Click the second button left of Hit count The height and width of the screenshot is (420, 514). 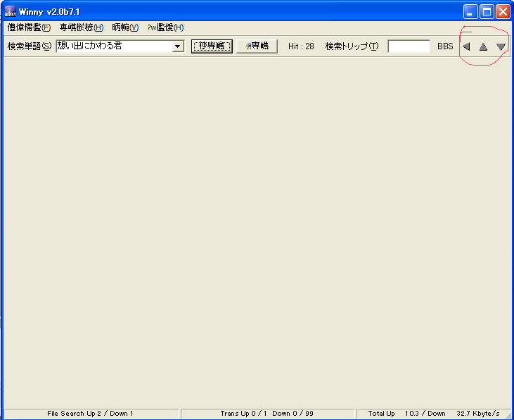click(257, 46)
